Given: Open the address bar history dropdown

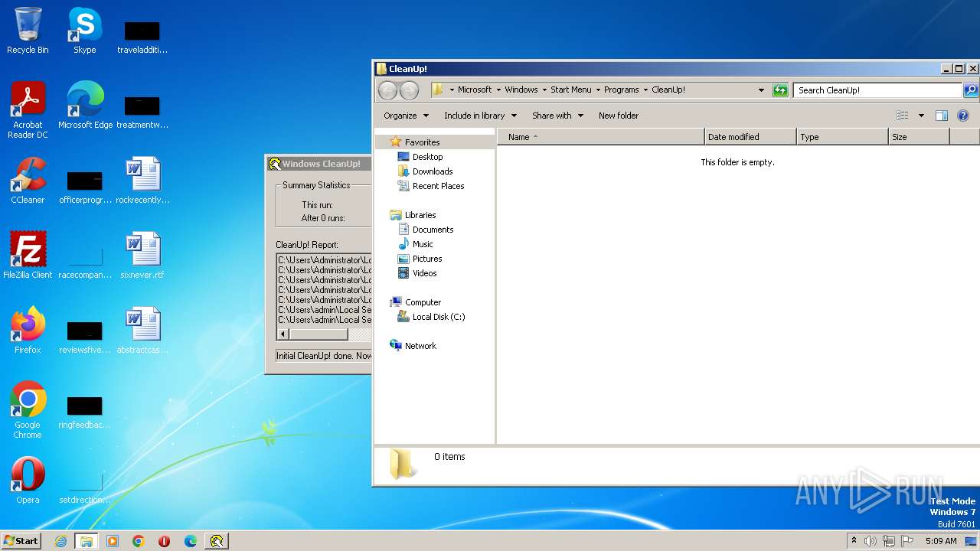Looking at the screenshot, I should coord(761,90).
